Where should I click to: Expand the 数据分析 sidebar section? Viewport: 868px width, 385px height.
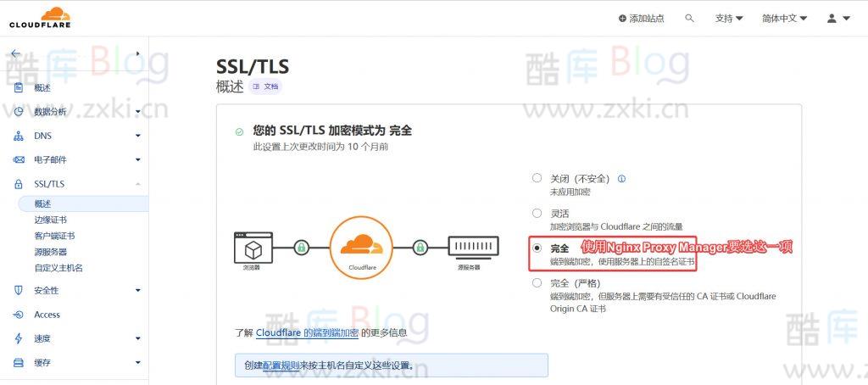pyautogui.click(x=138, y=112)
